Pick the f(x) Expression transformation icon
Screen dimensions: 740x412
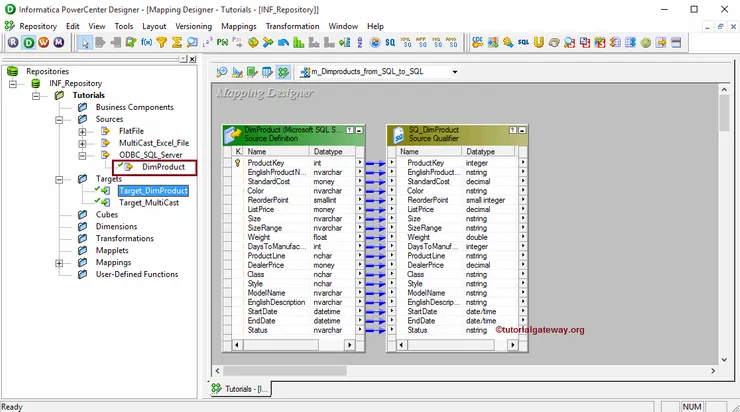pyautogui.click(x=146, y=42)
